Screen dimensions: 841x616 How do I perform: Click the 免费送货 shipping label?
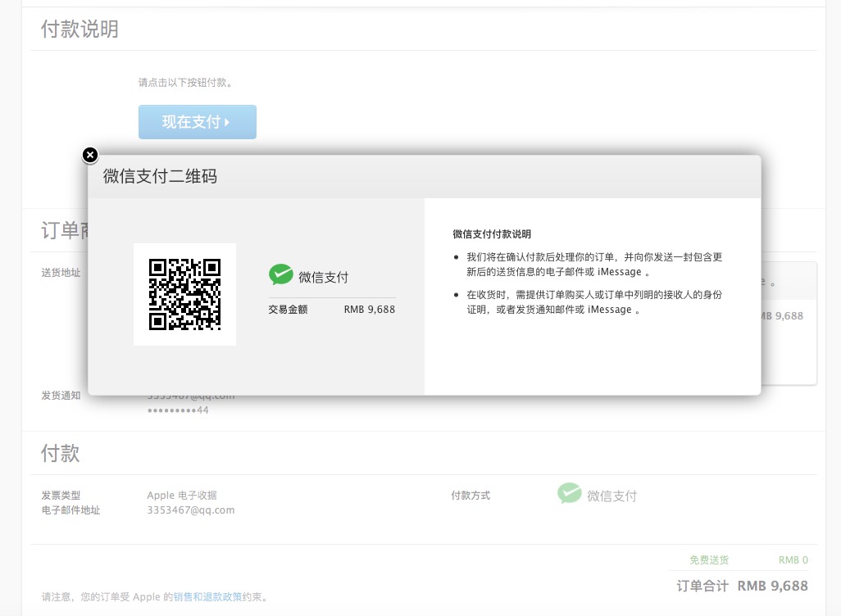click(709, 560)
